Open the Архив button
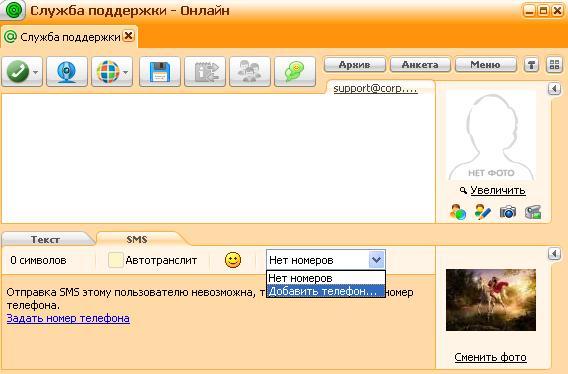 pos(354,65)
